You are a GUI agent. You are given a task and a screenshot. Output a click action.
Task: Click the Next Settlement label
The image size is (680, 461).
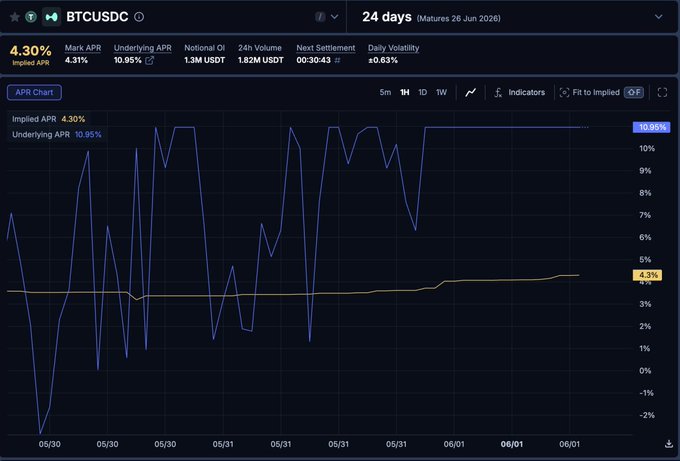(326, 48)
